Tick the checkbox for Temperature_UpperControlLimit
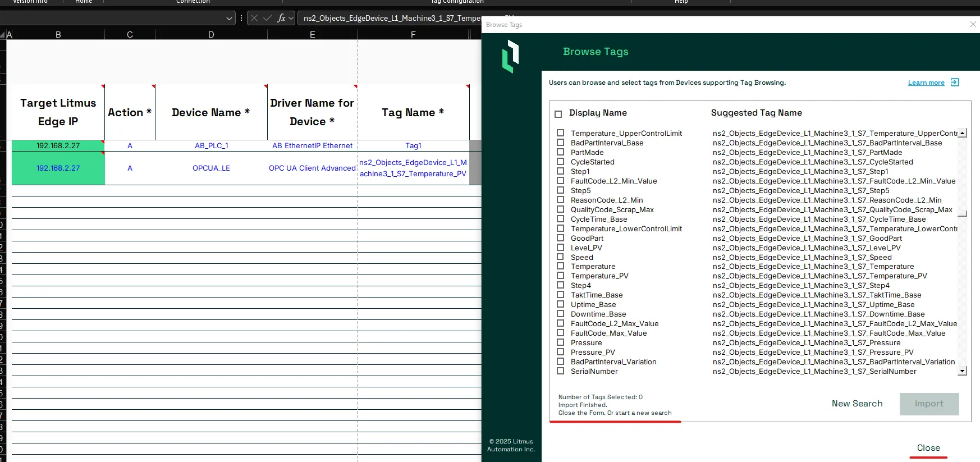 (x=560, y=133)
